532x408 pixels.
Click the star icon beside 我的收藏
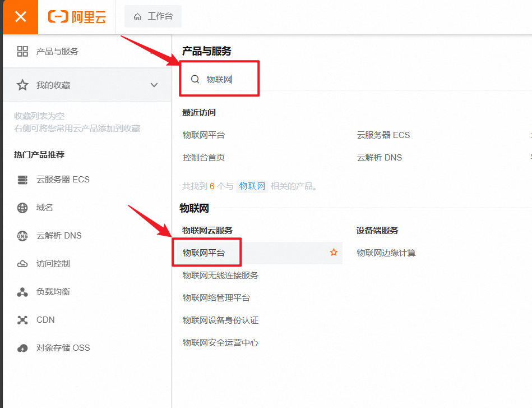click(x=22, y=85)
